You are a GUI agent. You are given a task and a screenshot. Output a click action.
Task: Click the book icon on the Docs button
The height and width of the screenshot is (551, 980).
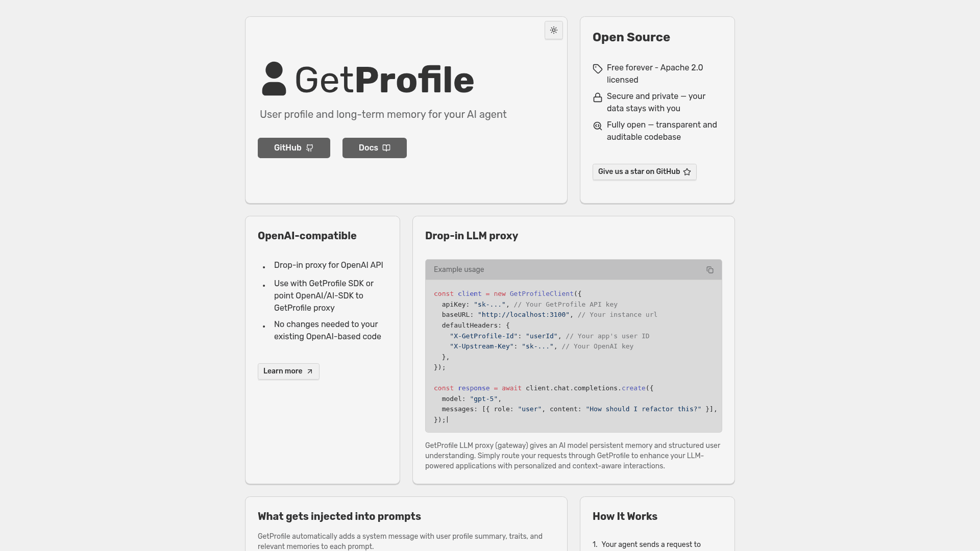(385, 147)
